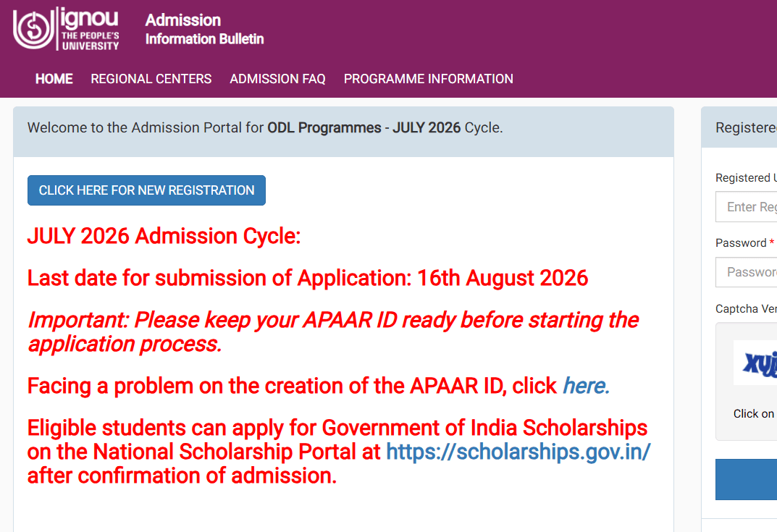777x532 pixels.
Task: Click the new registration button
Action: [x=147, y=190]
